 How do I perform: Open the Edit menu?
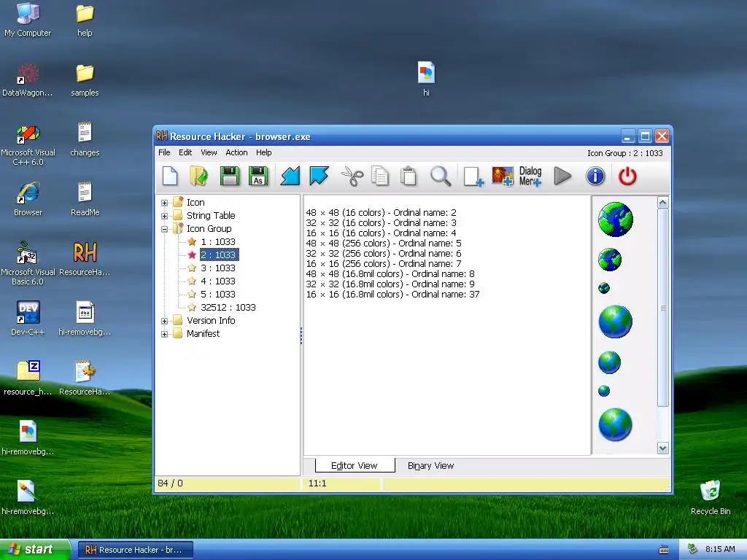185,152
